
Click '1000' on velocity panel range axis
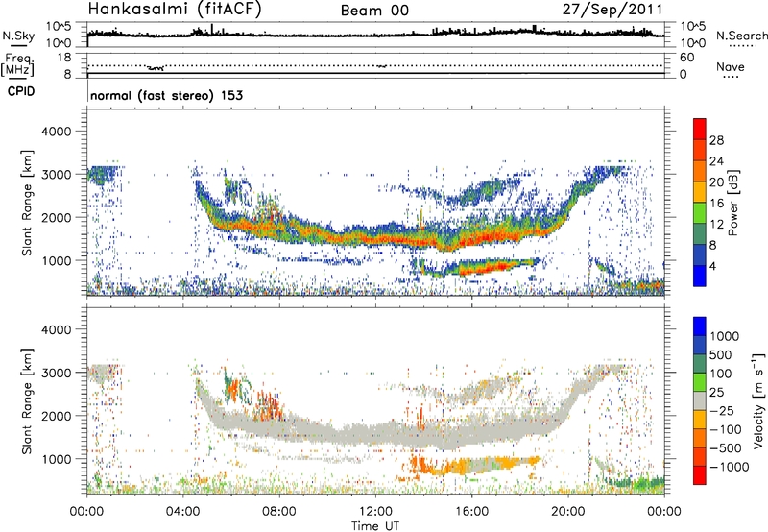pyautogui.click(x=56, y=459)
